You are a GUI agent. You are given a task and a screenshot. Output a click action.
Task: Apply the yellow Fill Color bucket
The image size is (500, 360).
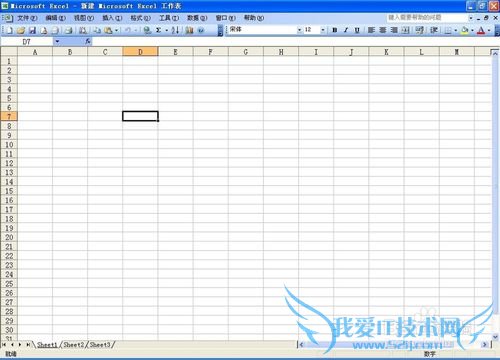click(465, 30)
